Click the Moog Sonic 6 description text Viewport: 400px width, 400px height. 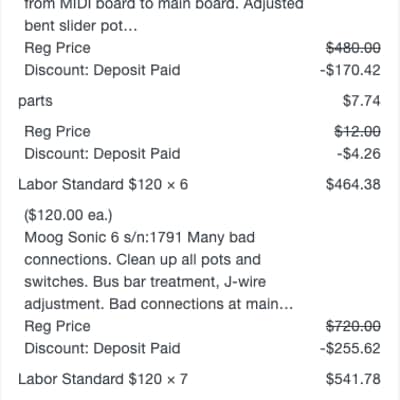(159, 271)
